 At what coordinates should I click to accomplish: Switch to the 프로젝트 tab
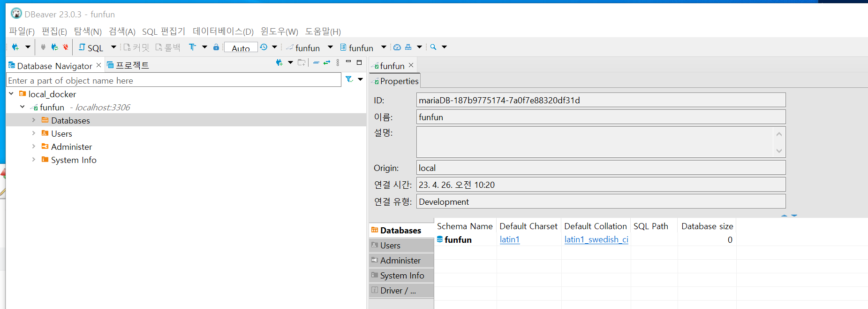128,65
